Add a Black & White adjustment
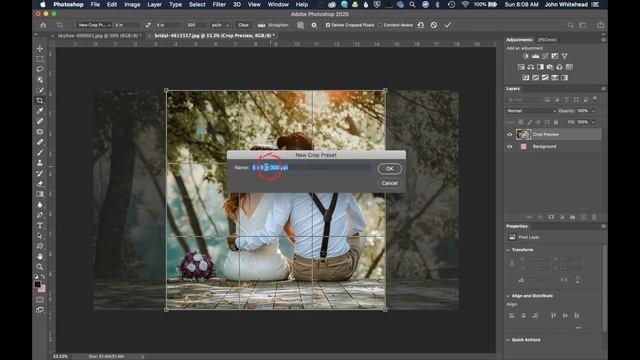640x360 pixels. tap(540, 67)
